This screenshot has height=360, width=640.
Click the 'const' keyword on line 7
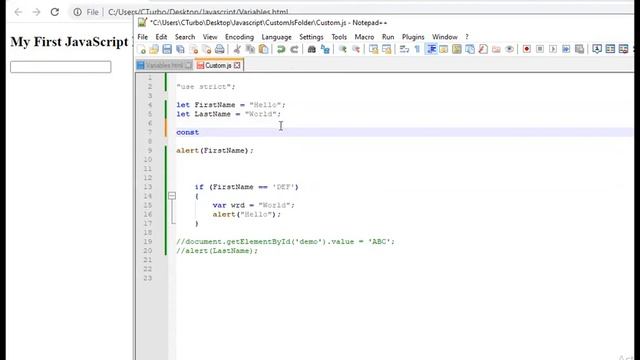(x=187, y=132)
